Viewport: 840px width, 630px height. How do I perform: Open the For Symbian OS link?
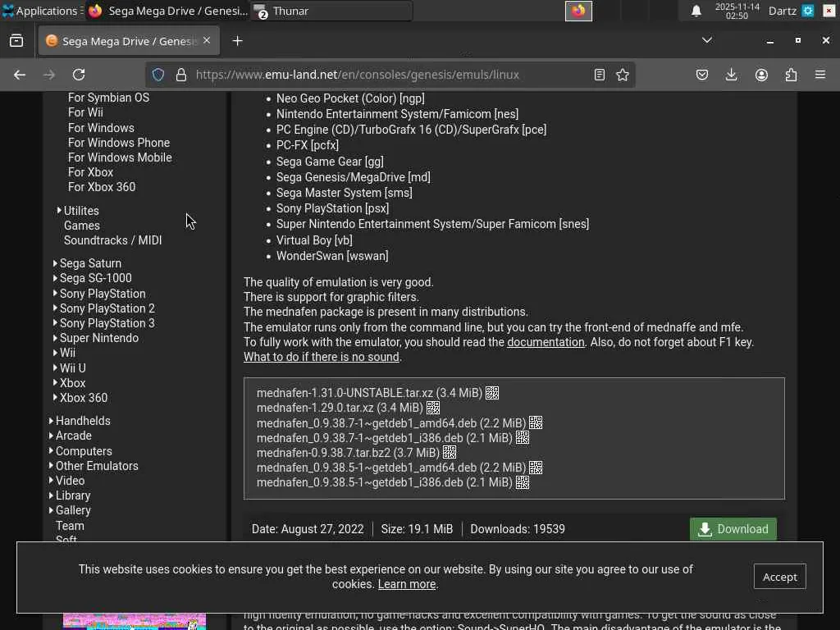click(x=108, y=98)
